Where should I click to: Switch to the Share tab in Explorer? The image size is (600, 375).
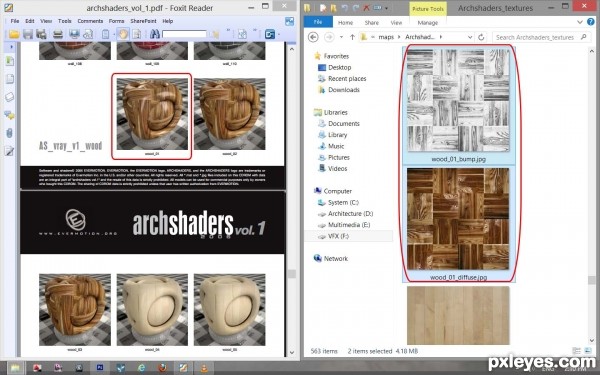pos(372,23)
